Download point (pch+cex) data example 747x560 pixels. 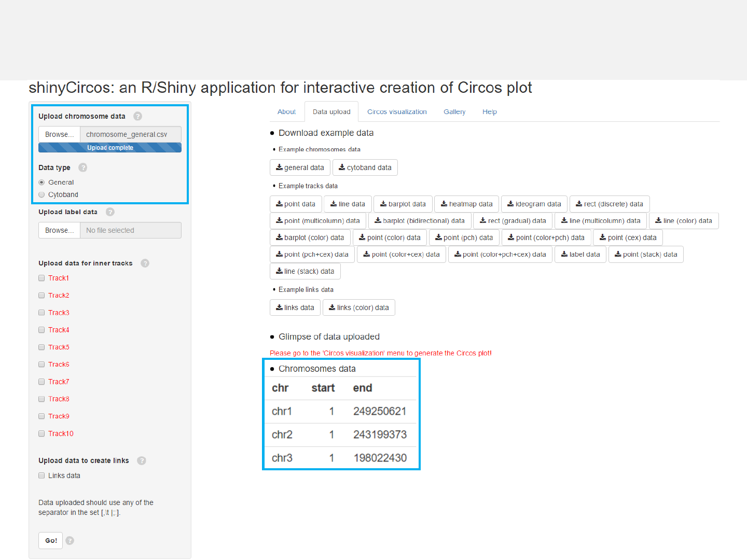point(312,255)
